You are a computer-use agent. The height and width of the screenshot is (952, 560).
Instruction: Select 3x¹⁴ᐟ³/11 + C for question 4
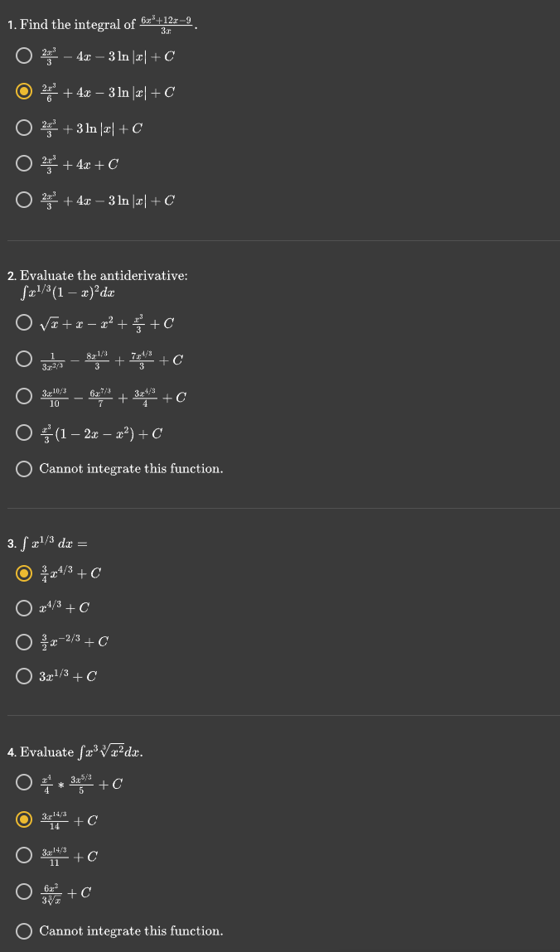pyautogui.click(x=23, y=856)
